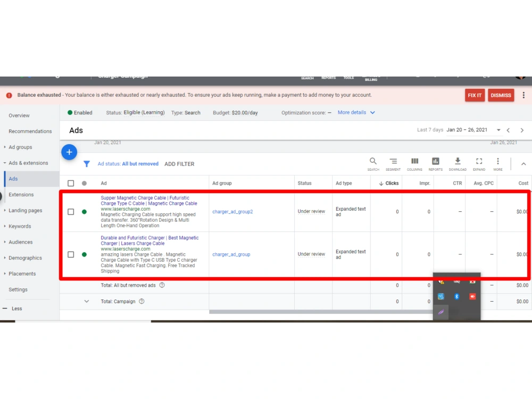Collapse the chart with the up chevron
Screen dimensions: 532x399
[x=523, y=164]
